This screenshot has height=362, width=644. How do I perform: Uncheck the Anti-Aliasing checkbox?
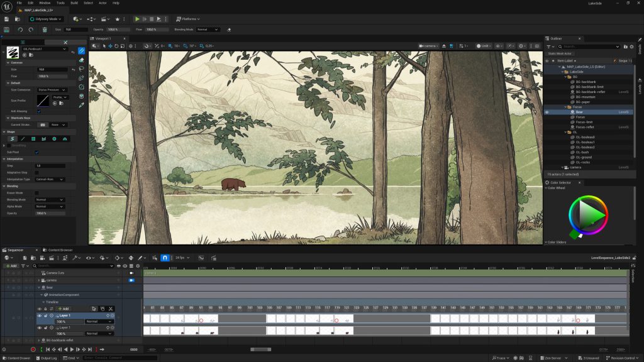pyautogui.click(x=38, y=111)
